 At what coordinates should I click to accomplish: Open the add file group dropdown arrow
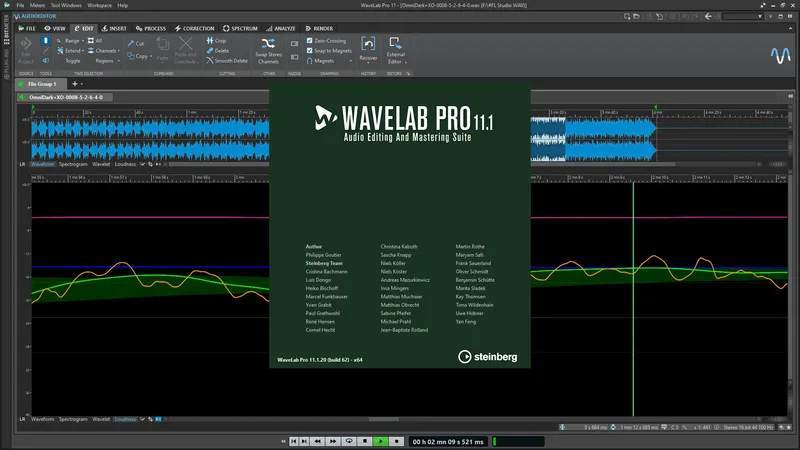[82, 84]
